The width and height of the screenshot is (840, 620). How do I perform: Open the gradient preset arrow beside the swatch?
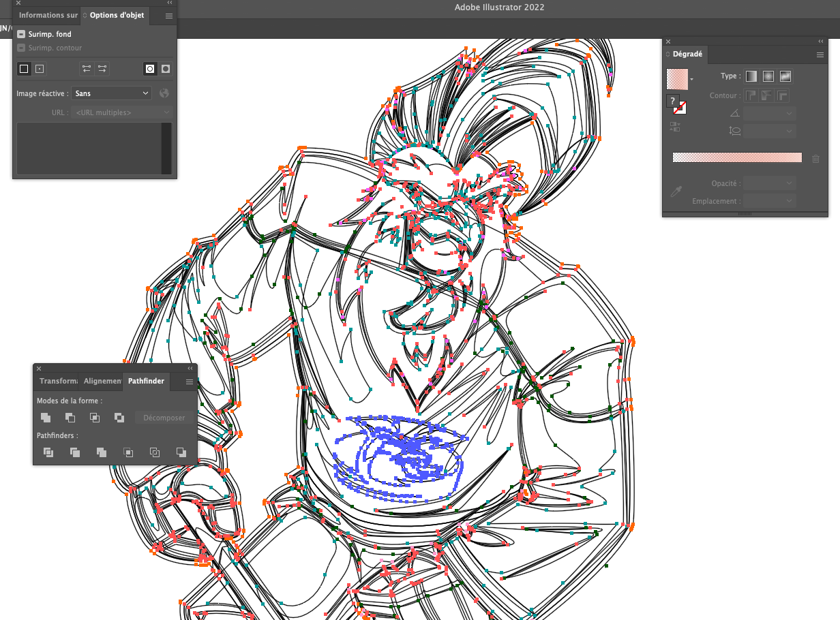[x=693, y=80]
